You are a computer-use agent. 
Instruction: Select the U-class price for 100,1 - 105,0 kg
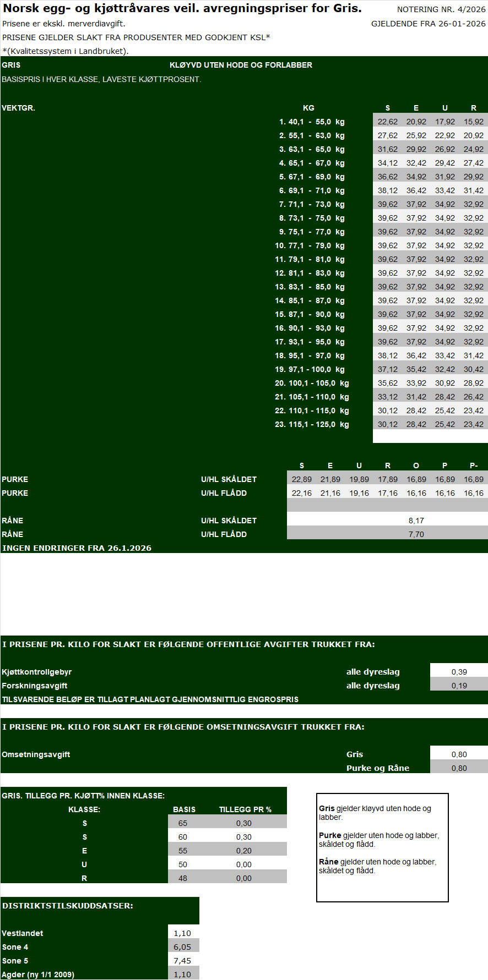[x=444, y=383]
